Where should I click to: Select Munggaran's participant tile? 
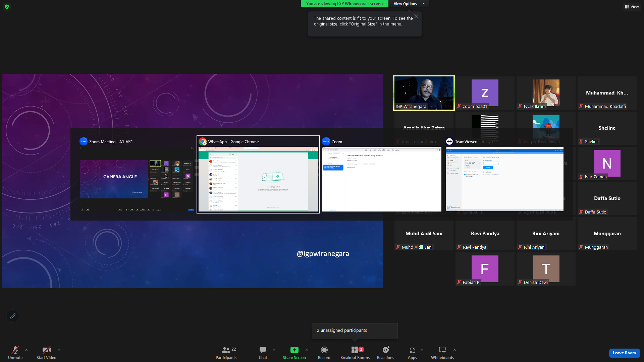[607, 234]
